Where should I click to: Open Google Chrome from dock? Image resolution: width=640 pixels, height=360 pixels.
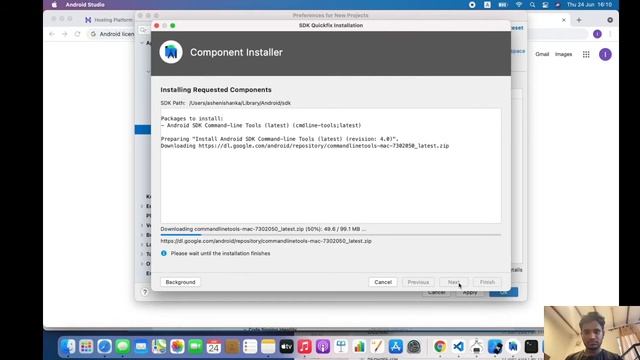[x=440, y=347]
